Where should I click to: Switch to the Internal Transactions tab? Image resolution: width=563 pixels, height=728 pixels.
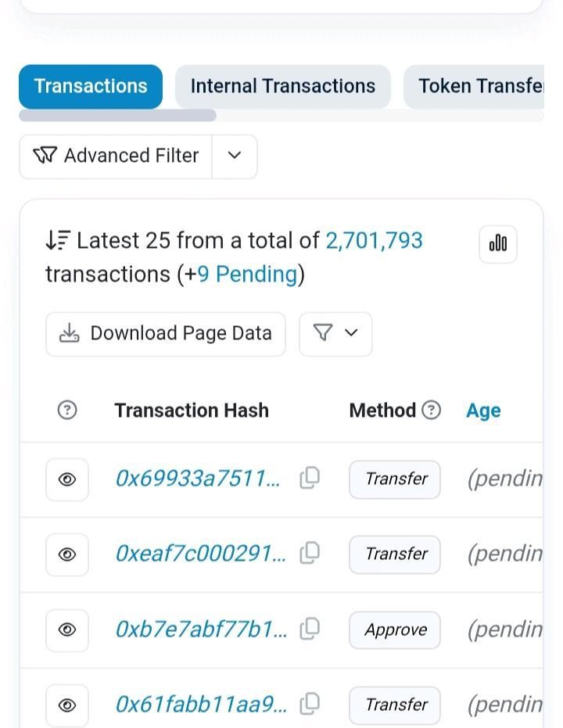[282, 86]
